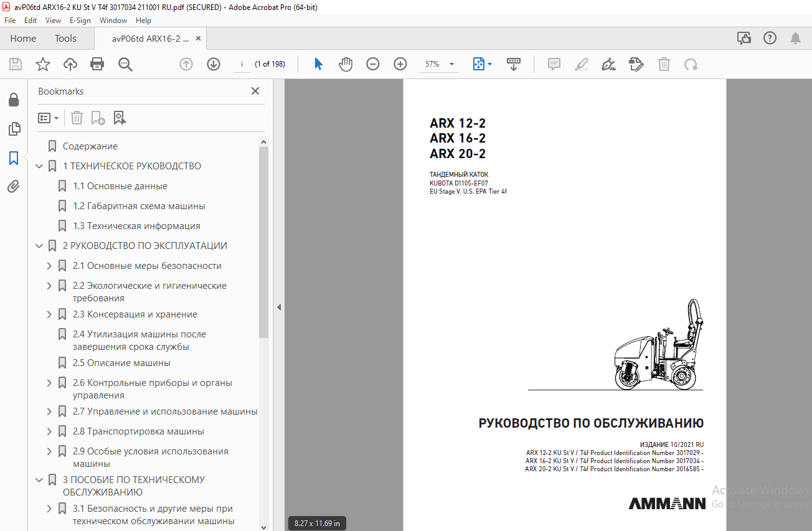Click the upload to cloud icon
Image resolution: width=812 pixels, height=531 pixels.
[70, 64]
